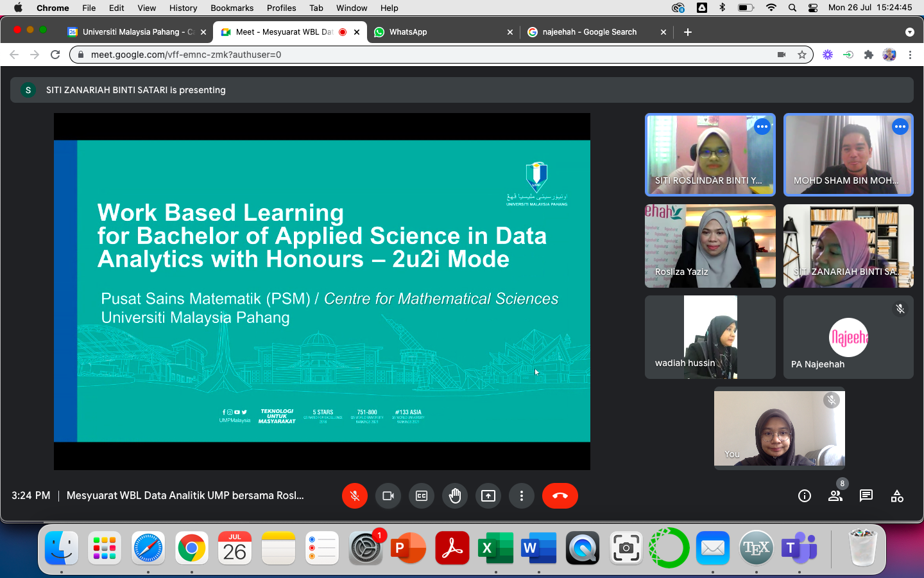Open the Bookmarks menu
Image resolution: width=924 pixels, height=578 pixels.
(232, 8)
